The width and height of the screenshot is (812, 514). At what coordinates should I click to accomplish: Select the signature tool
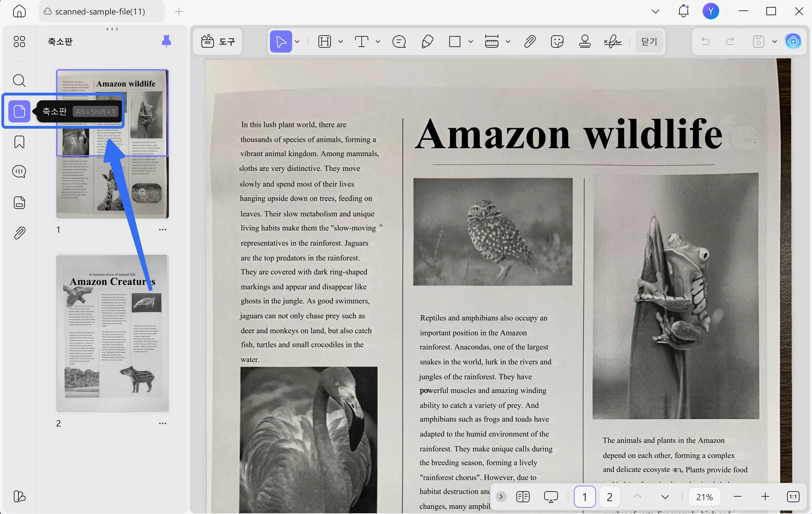click(x=613, y=42)
